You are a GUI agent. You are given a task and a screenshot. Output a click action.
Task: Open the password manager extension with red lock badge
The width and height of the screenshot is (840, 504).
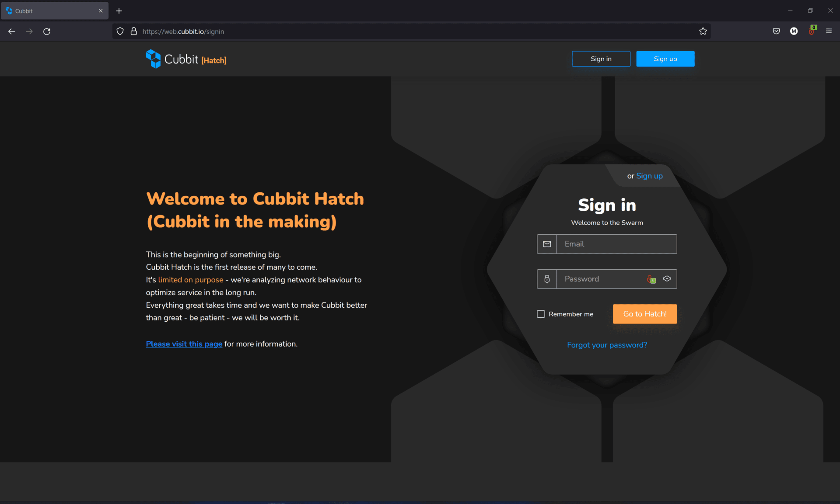pos(812,31)
